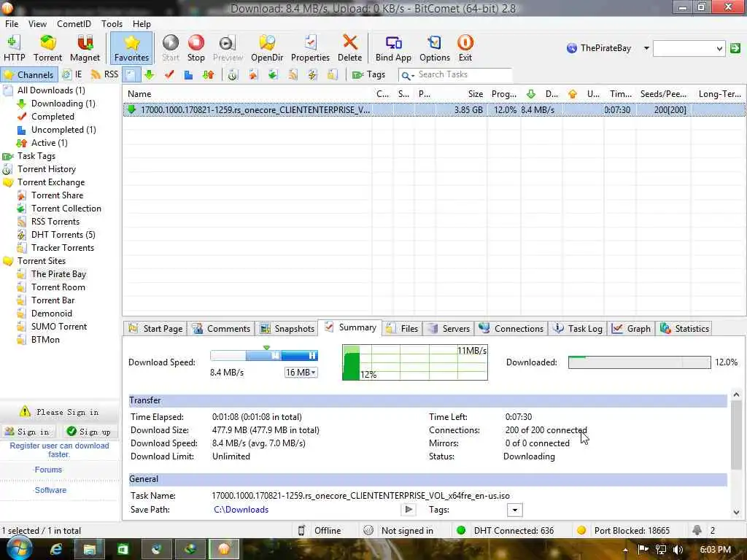This screenshot has height=560, width=747.
Task: Click the HTTP download toolbar icon
Action: (x=15, y=48)
